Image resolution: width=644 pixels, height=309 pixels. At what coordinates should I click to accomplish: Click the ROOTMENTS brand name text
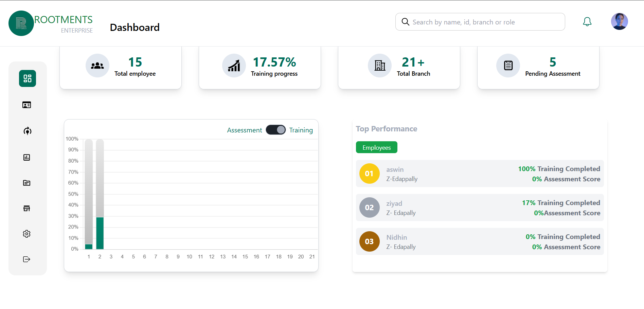(x=63, y=19)
